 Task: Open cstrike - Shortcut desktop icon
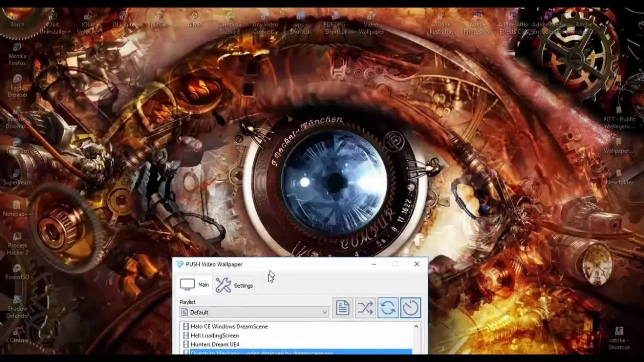[619, 338]
